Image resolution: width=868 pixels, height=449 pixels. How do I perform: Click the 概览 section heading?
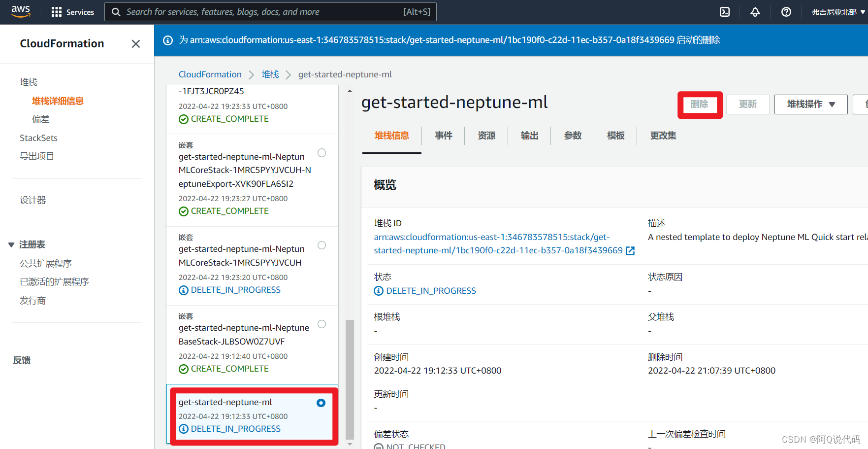point(385,185)
